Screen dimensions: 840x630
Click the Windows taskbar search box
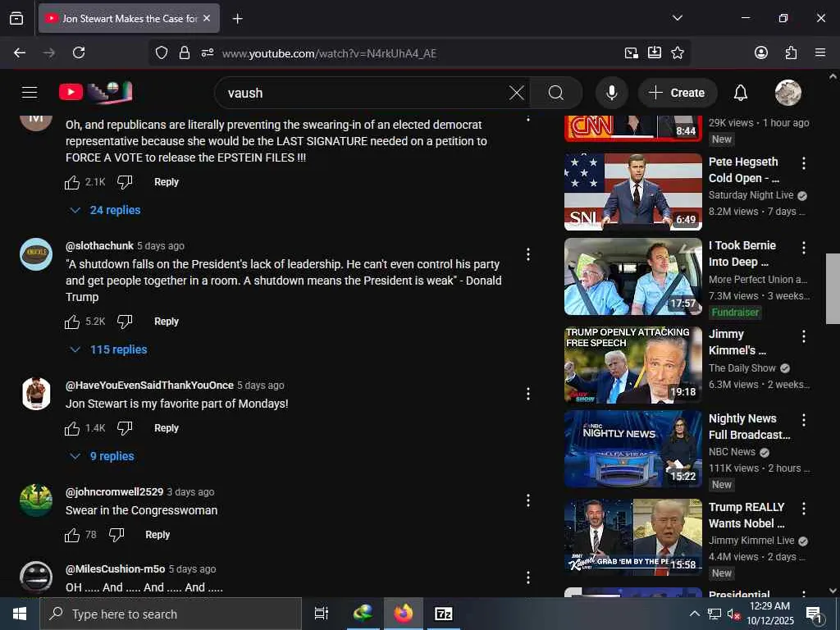click(171, 614)
